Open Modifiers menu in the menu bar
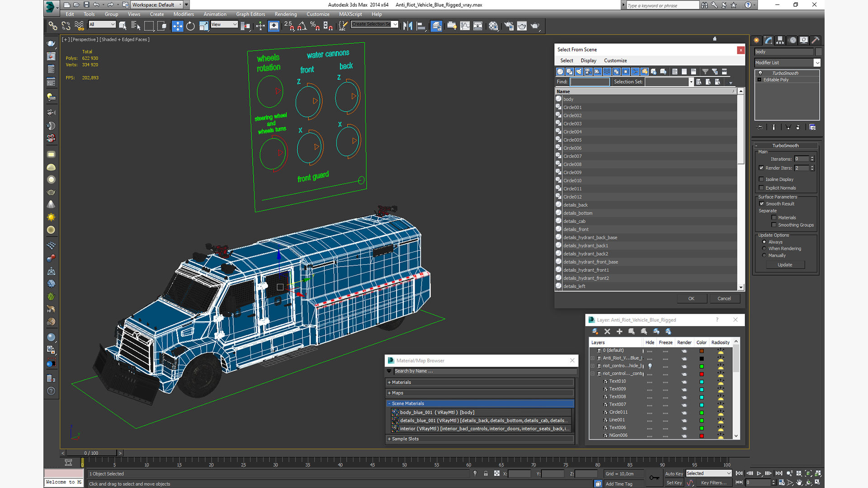 (184, 14)
